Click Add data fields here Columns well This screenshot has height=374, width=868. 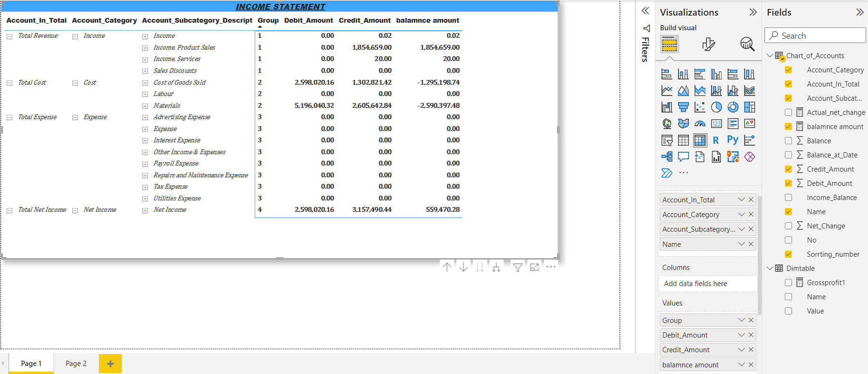(x=707, y=284)
